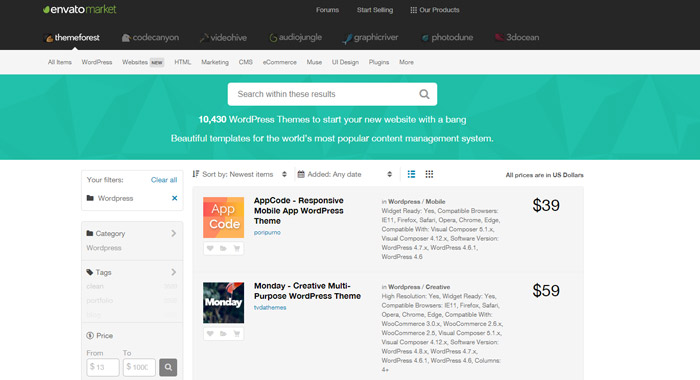This screenshot has width=700, height=380.
Task: Open the videohive marketplace tab
Action: [x=223, y=38]
